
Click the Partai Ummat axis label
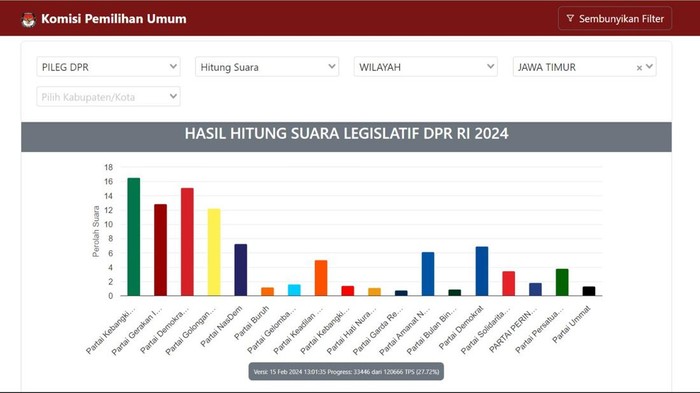[x=571, y=324]
